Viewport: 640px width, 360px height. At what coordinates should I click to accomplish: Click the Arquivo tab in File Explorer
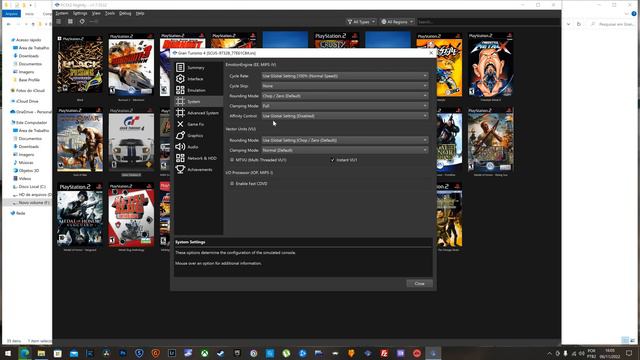point(11,13)
